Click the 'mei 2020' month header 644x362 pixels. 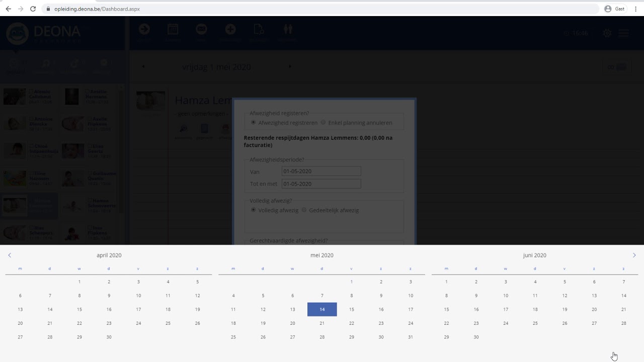click(x=322, y=255)
